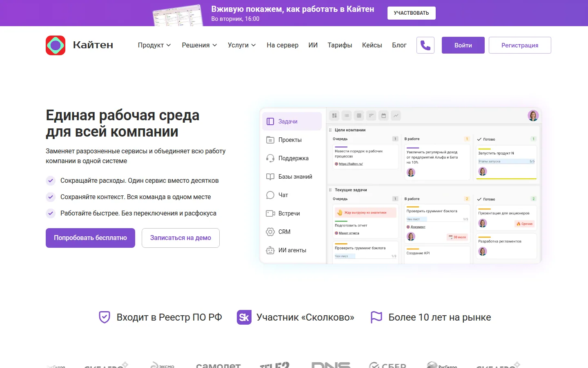
Task: Click the phone call icon button
Action: tap(425, 45)
